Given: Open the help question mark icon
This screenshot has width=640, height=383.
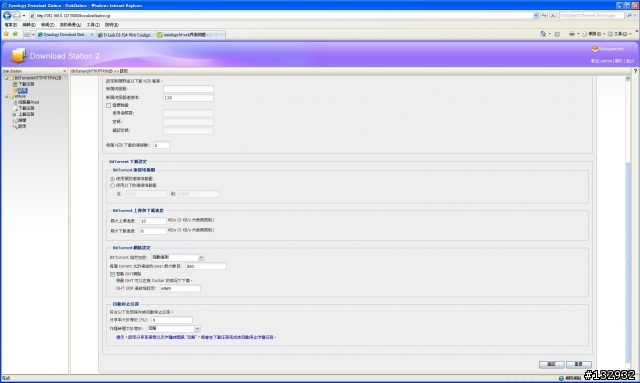Looking at the screenshot, I should (x=635, y=71).
